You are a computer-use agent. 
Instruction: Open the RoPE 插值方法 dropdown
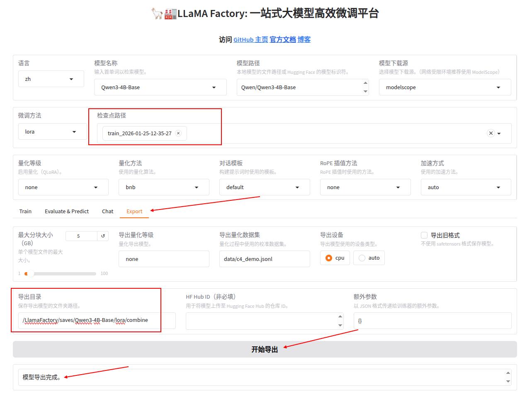(x=365, y=187)
